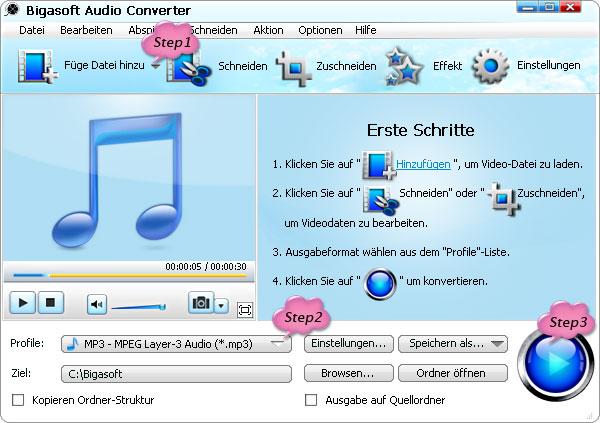Enable Kopieren Ordner-Struktur checkbox

18,400
